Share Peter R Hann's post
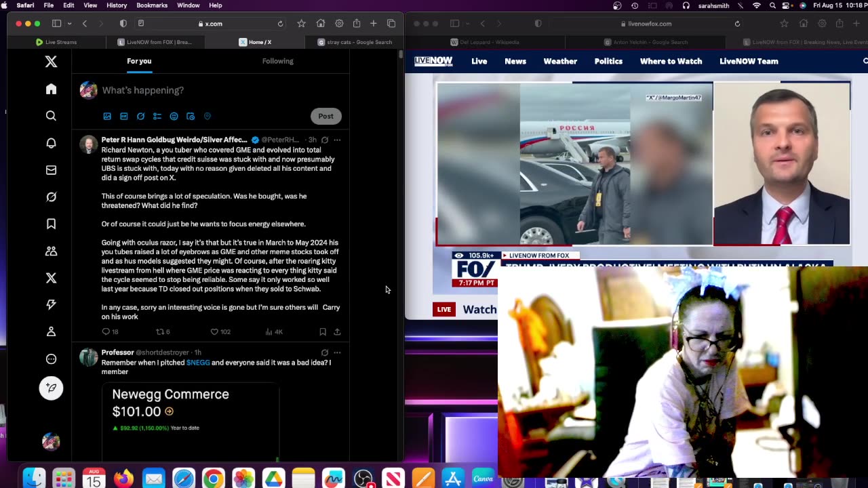The height and width of the screenshot is (488, 868). point(337,331)
